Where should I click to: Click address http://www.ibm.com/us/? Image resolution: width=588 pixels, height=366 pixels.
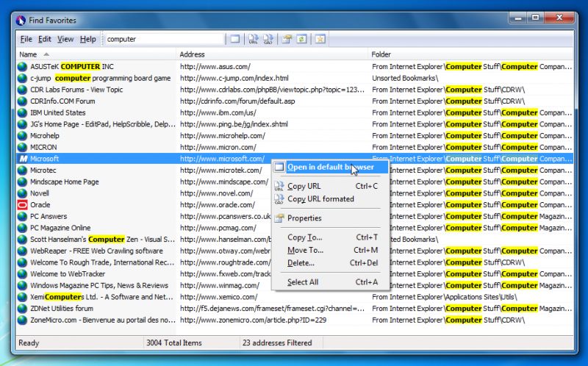point(218,113)
